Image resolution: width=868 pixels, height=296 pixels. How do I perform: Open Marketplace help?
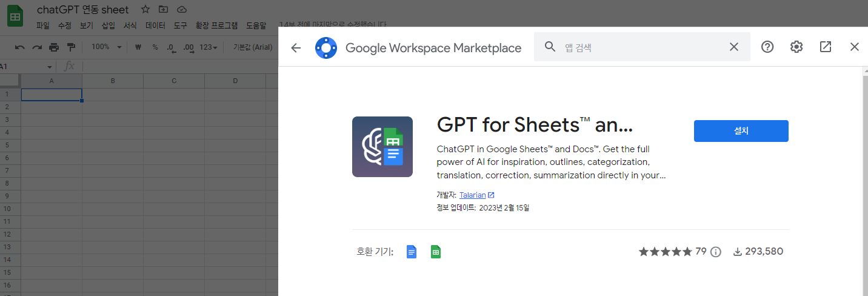(x=767, y=47)
